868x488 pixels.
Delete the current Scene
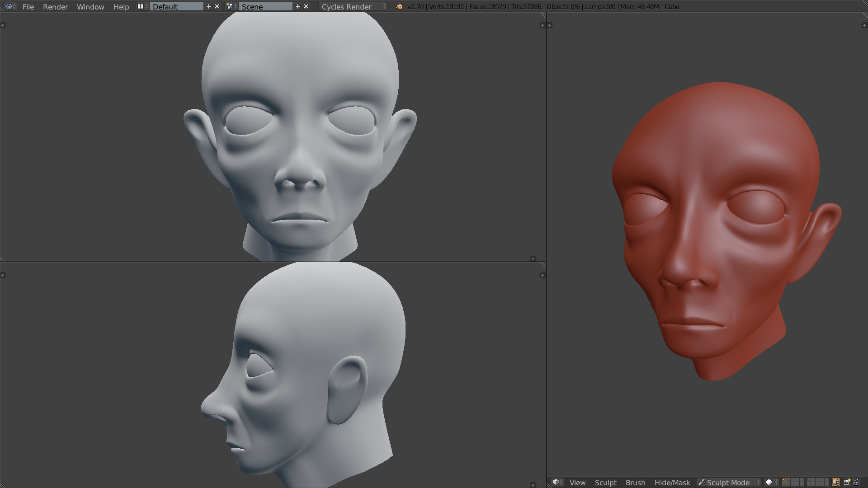pyautogui.click(x=306, y=6)
